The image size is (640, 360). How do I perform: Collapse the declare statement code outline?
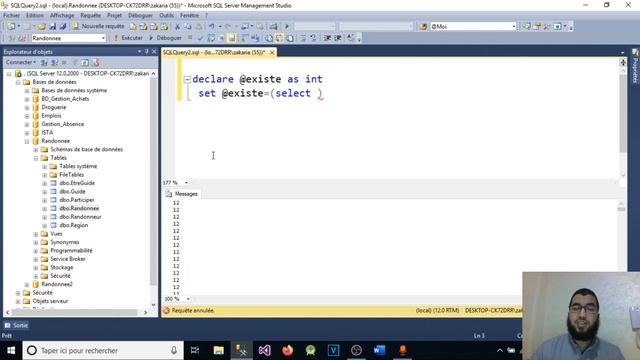click(187, 80)
